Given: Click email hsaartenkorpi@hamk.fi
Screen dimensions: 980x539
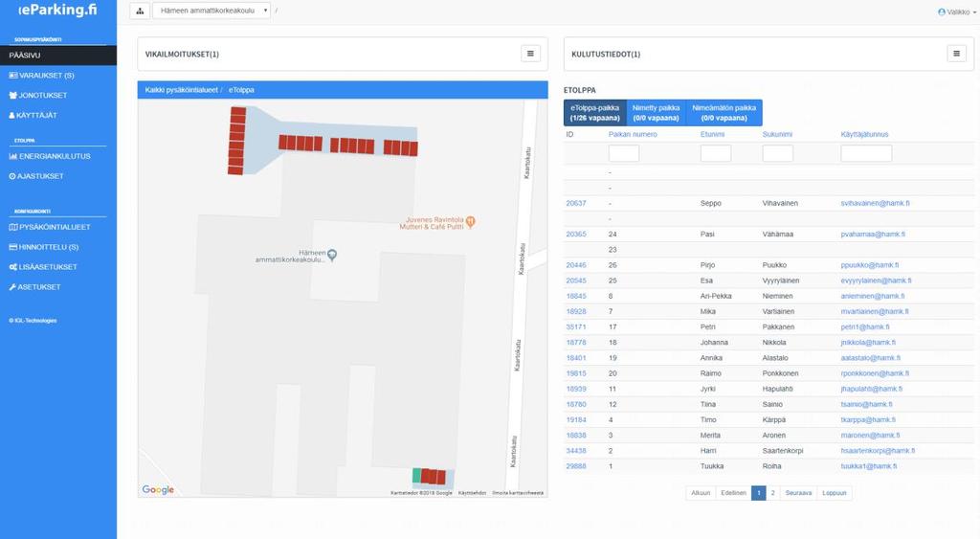Looking at the screenshot, I should [879, 451].
